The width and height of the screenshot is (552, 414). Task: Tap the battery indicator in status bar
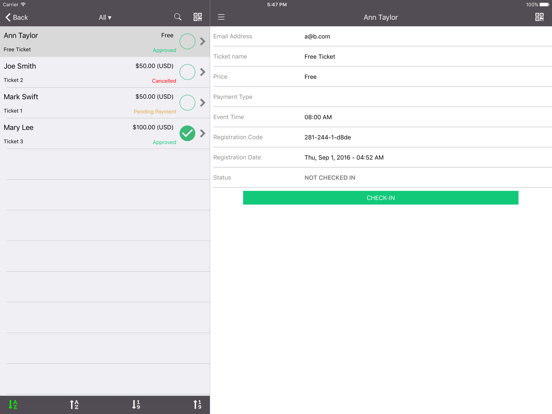point(544,5)
